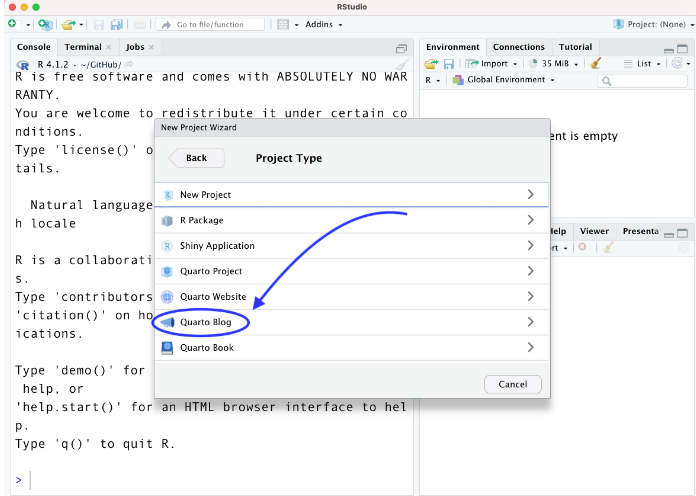The height and width of the screenshot is (496, 696).
Task: Open the Addins dropdown menu
Action: (323, 24)
